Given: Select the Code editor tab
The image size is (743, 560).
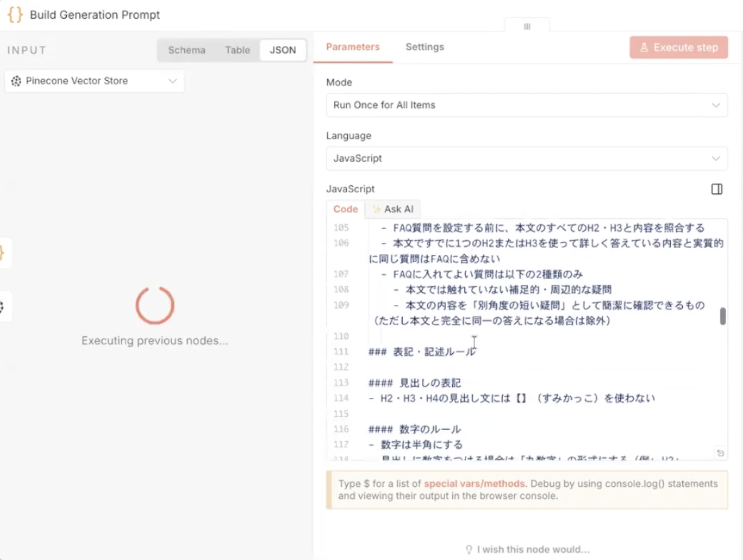Looking at the screenshot, I should (x=345, y=209).
